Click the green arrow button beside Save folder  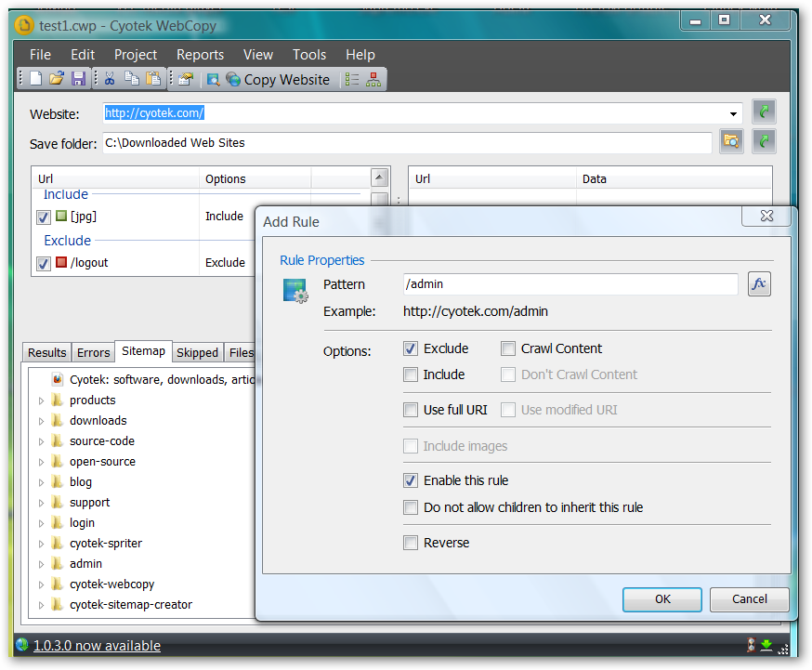(x=764, y=141)
